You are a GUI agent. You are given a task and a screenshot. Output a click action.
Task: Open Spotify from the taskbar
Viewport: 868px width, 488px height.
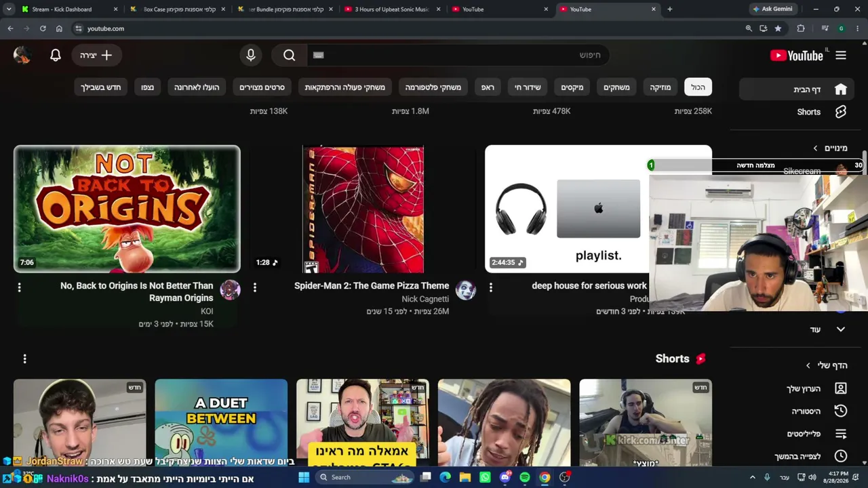(525, 477)
